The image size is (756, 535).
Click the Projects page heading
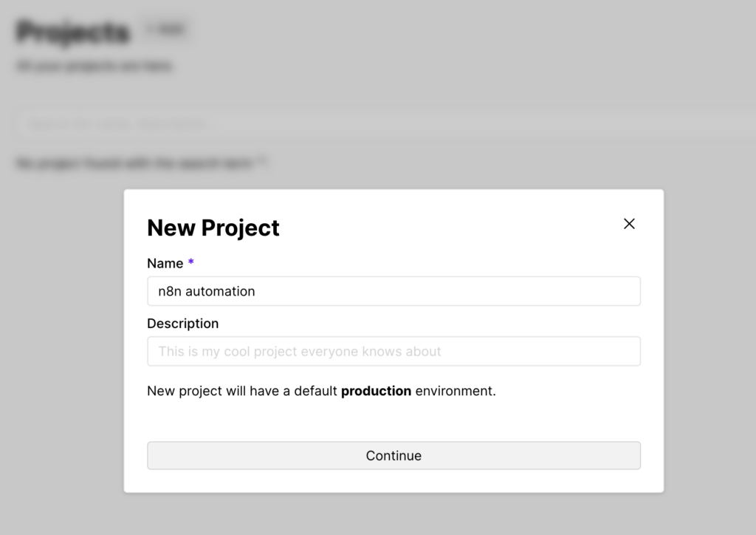tap(72, 31)
